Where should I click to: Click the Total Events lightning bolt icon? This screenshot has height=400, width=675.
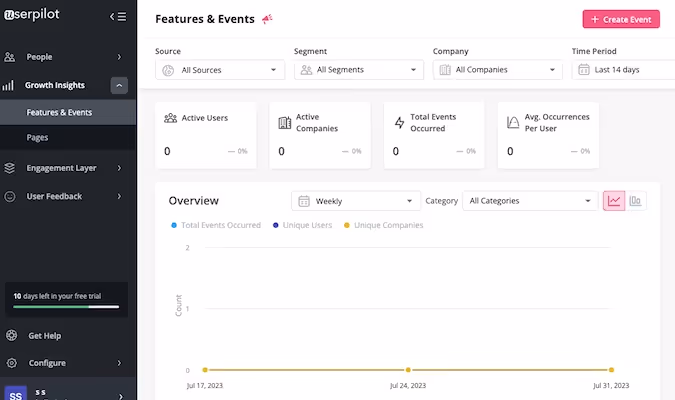(x=399, y=123)
